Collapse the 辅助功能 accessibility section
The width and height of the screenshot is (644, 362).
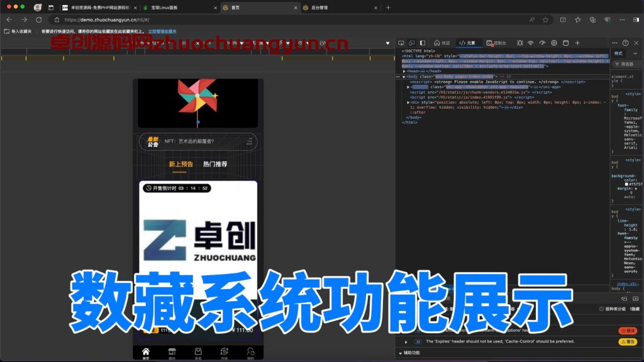point(401,353)
